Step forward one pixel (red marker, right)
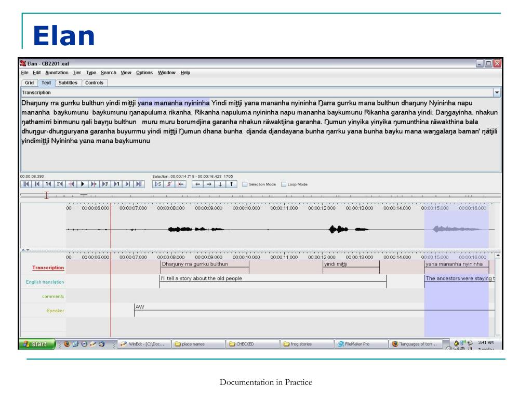This screenshot has width=532, height=399. point(94,184)
